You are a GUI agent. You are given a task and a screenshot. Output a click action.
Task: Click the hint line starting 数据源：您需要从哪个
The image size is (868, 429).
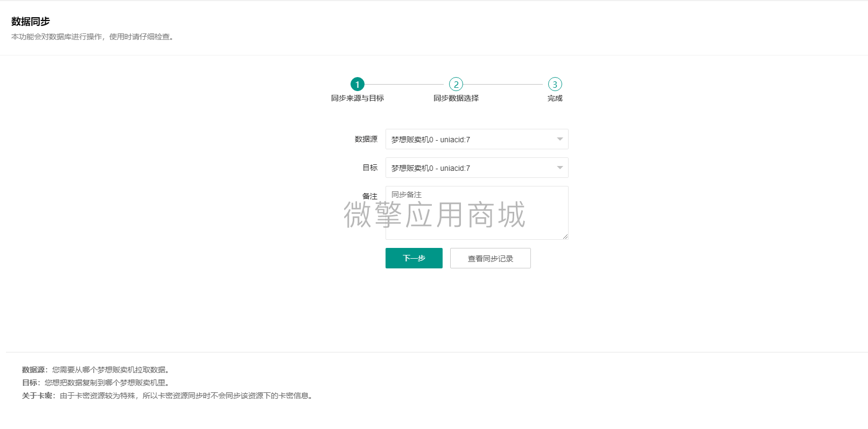(97, 370)
